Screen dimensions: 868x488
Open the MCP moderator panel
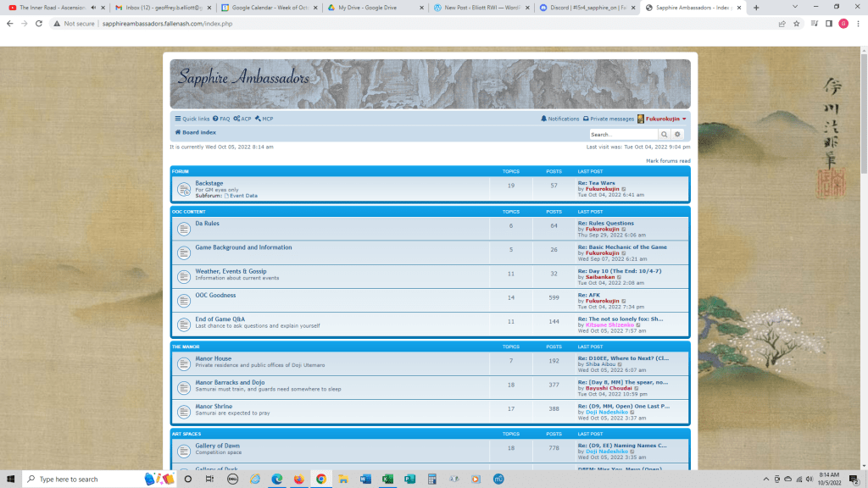click(x=264, y=119)
